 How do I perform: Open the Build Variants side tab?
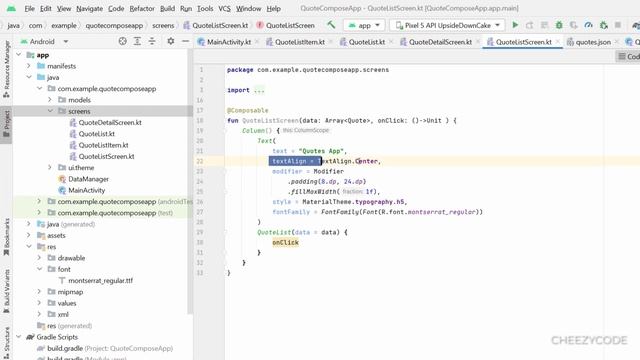(6, 291)
